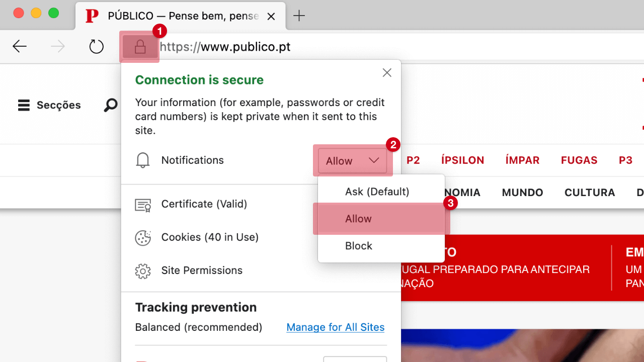Click the address bar URL field

352,47
